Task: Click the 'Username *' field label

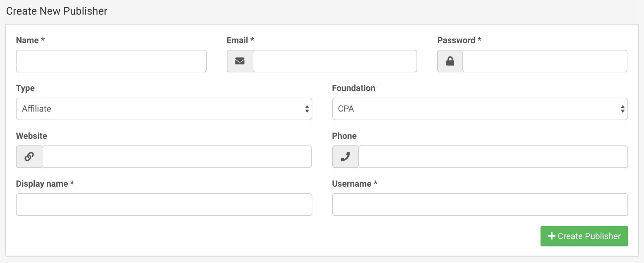Action: click(x=354, y=184)
